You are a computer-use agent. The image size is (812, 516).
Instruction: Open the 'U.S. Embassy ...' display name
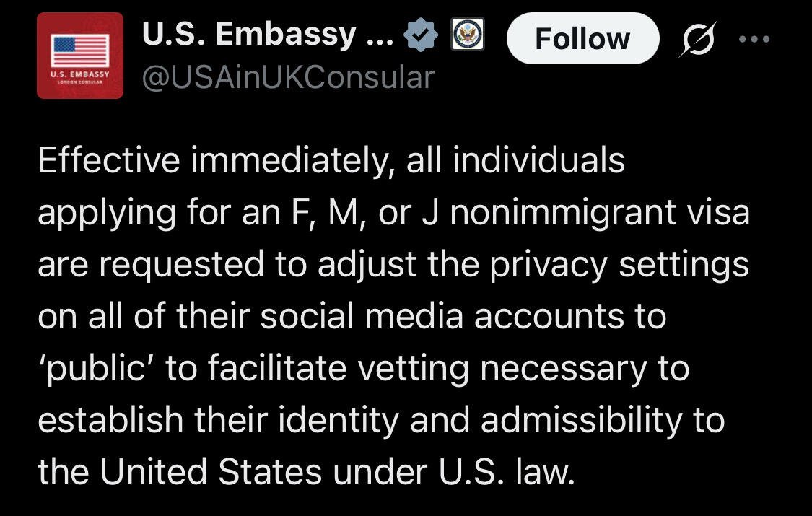tap(268, 34)
